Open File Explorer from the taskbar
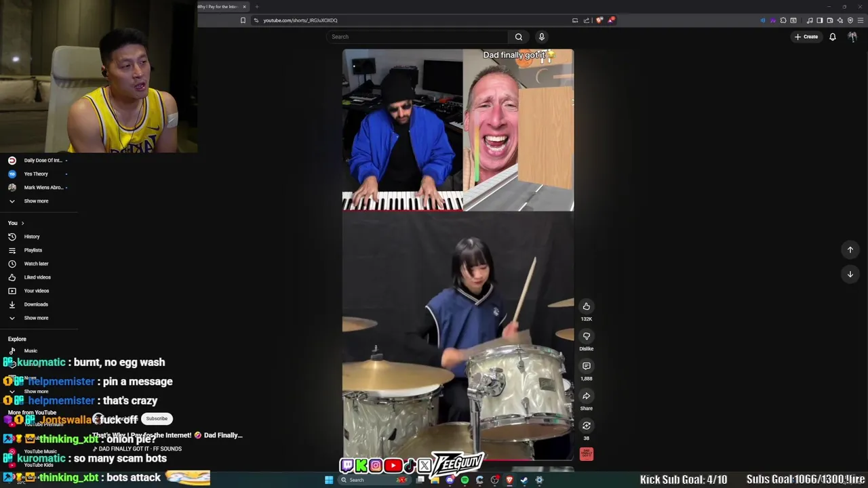868x488 pixels. 435,480
